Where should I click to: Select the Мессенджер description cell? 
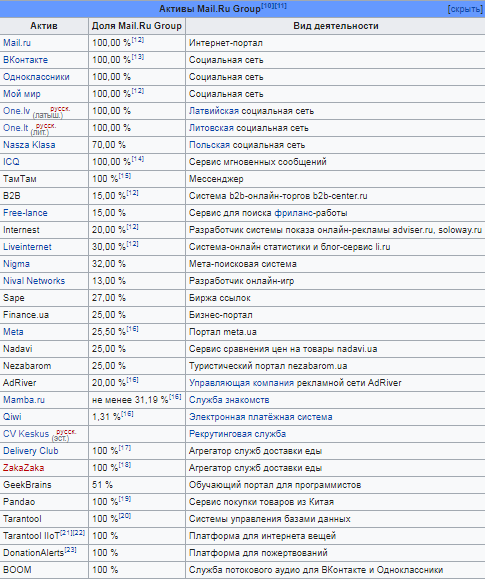pos(336,179)
